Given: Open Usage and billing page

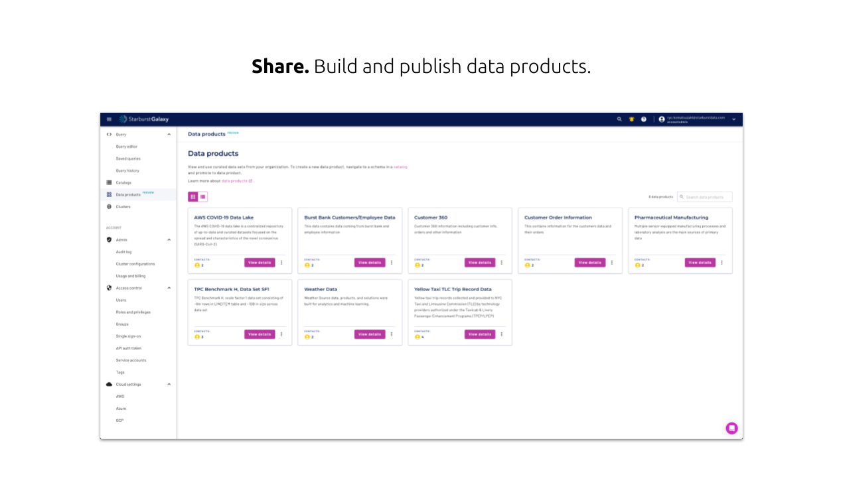Looking at the screenshot, I should tap(131, 276).
